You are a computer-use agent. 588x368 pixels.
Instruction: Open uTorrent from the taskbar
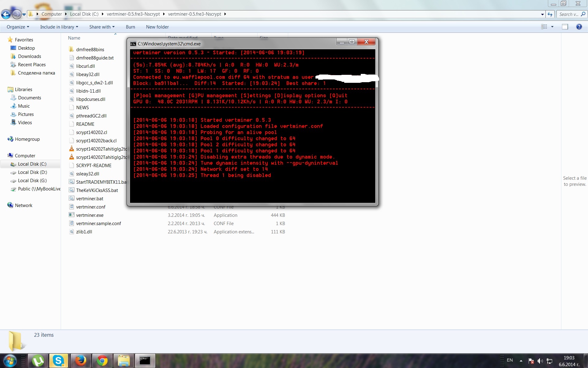(x=38, y=361)
